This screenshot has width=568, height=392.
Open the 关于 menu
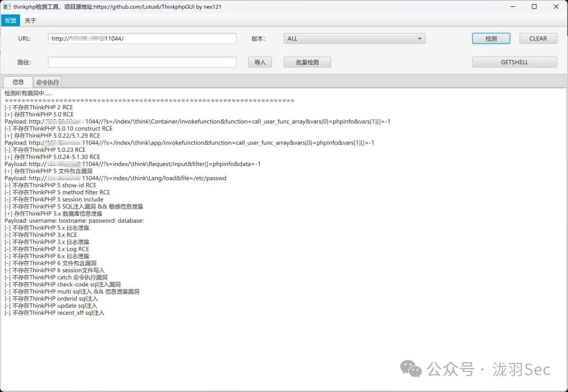29,20
